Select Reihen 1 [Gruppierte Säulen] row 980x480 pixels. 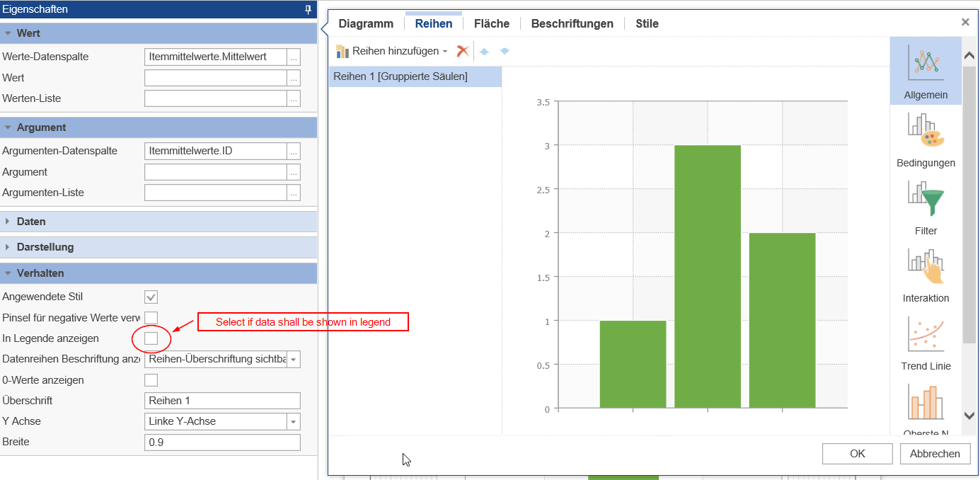pyautogui.click(x=415, y=76)
